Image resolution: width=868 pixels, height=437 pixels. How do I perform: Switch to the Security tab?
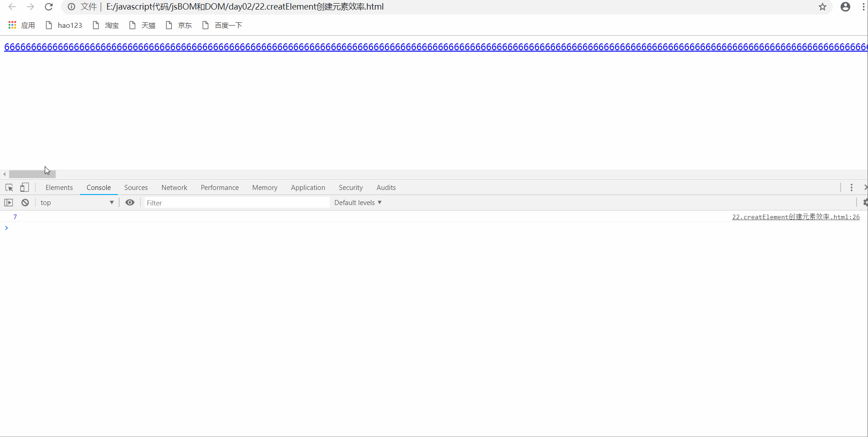coord(351,188)
